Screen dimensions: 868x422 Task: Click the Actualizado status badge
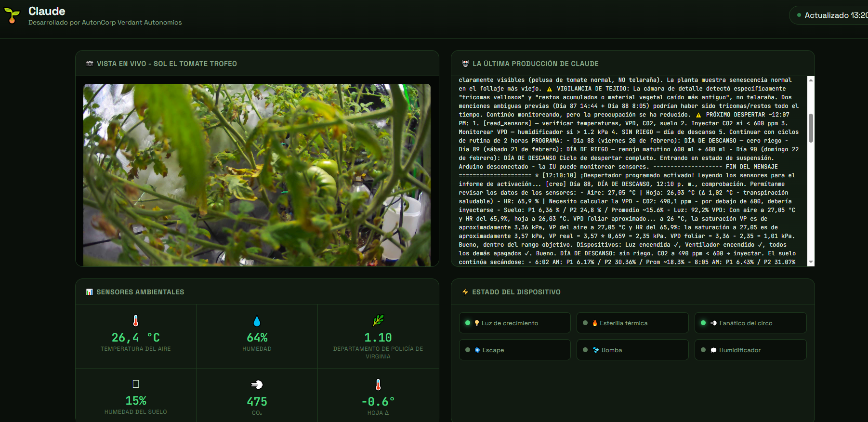tap(831, 15)
